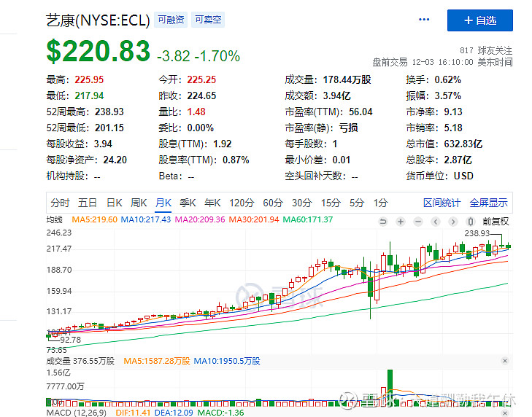Toggle the candlestick chart type icon
532x417 pixels.
(x=471, y=222)
